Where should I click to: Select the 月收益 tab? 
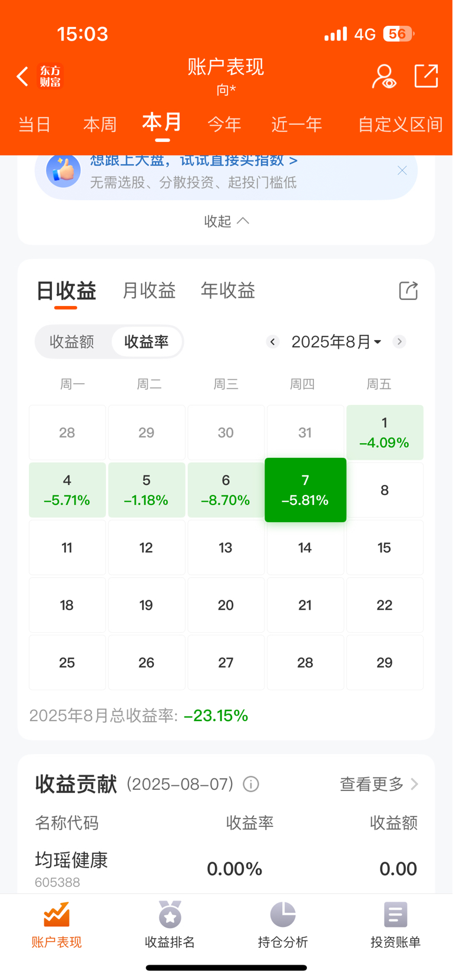click(149, 290)
